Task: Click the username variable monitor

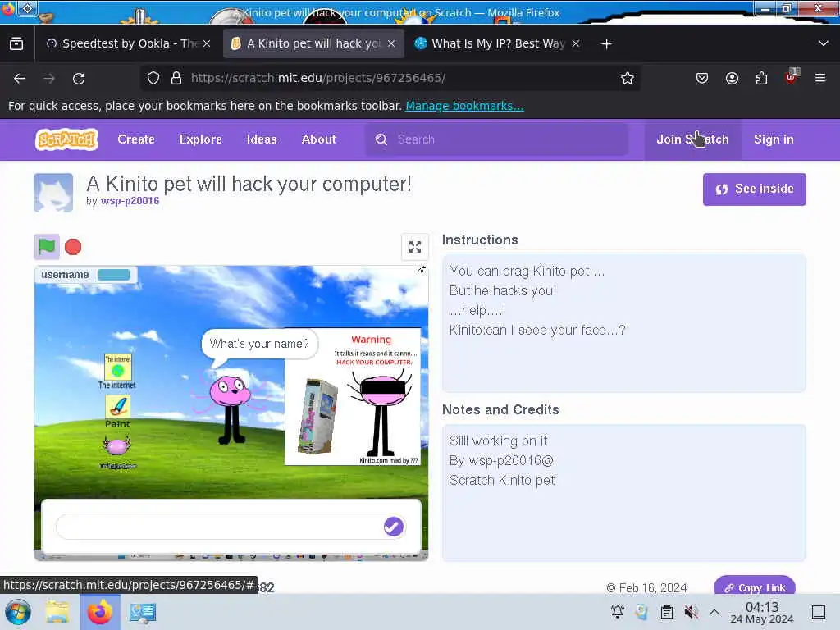Action: [x=85, y=275]
